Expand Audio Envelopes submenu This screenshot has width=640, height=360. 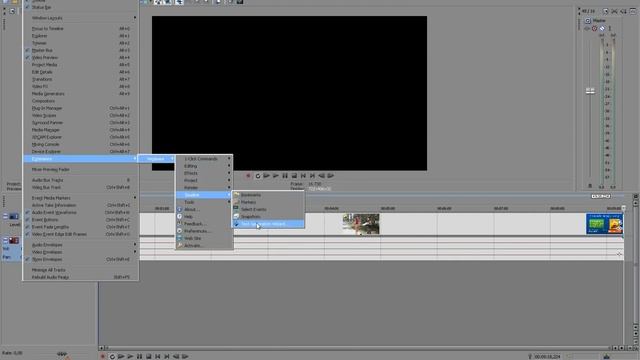pyautogui.click(x=81, y=245)
